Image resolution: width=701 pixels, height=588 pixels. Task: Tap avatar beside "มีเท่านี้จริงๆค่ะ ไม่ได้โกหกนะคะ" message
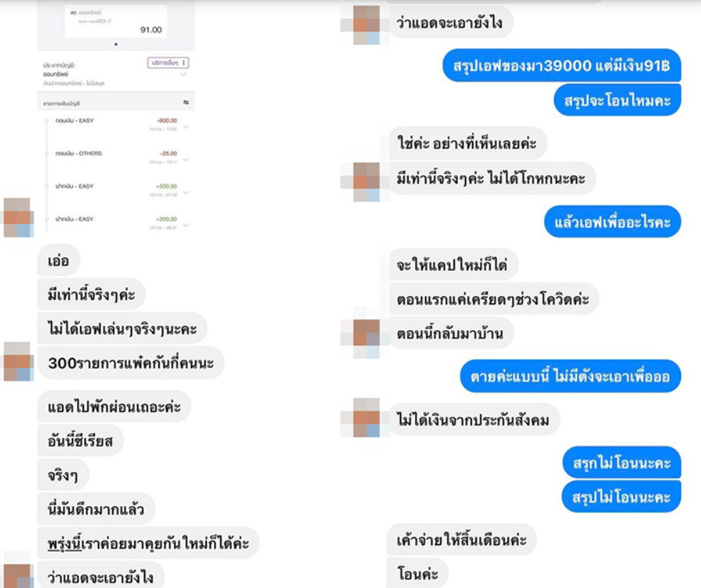coord(366,182)
